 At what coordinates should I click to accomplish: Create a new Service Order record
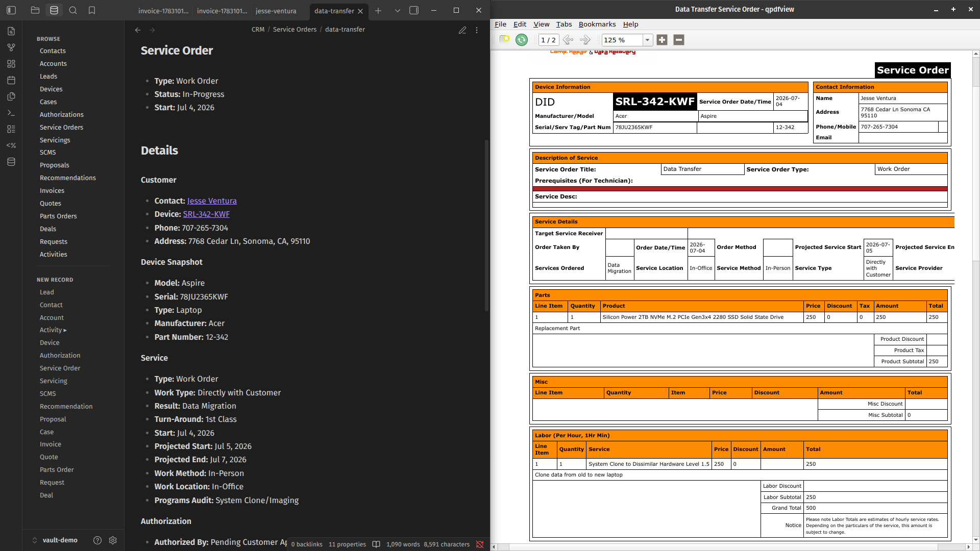(60, 368)
